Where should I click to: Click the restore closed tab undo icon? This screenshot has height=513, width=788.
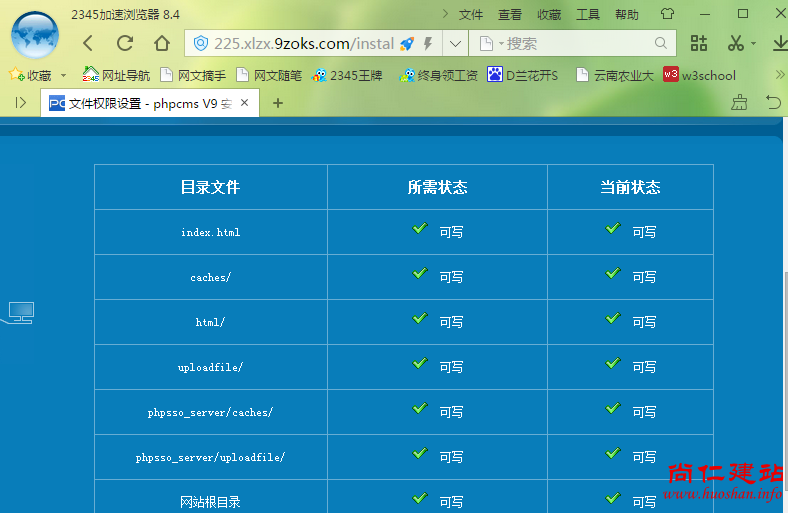pos(773,102)
